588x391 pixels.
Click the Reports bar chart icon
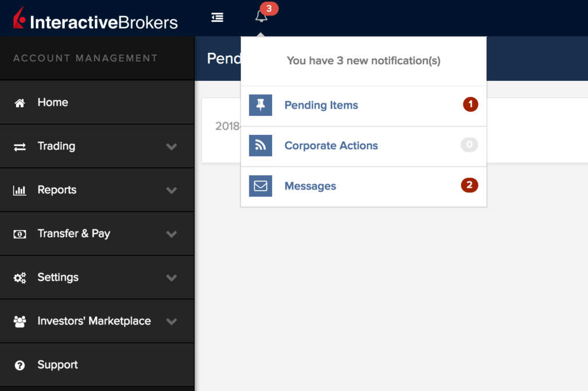click(x=20, y=190)
